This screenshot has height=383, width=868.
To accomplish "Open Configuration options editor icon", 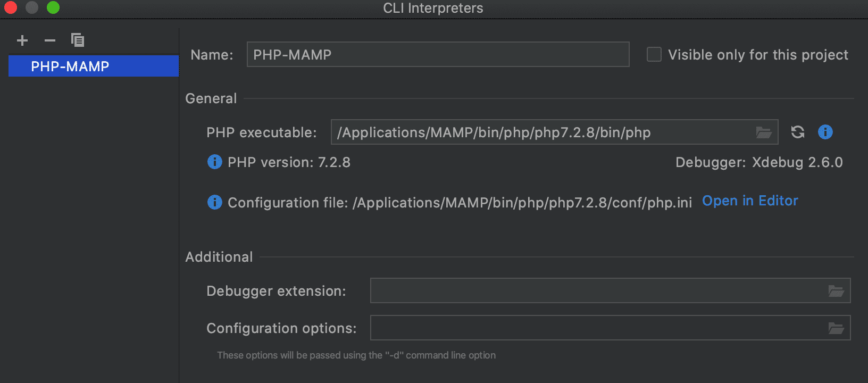I will tap(836, 328).
